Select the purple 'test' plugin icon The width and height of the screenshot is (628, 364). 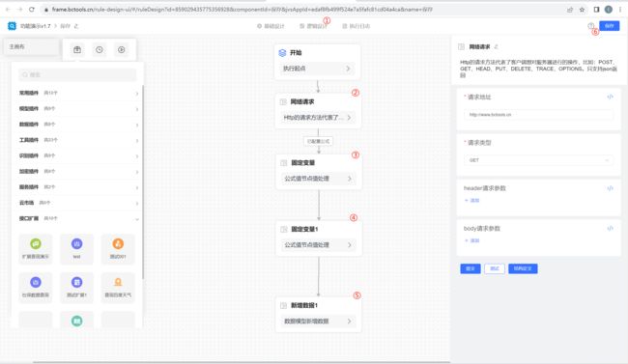pyautogui.click(x=77, y=243)
